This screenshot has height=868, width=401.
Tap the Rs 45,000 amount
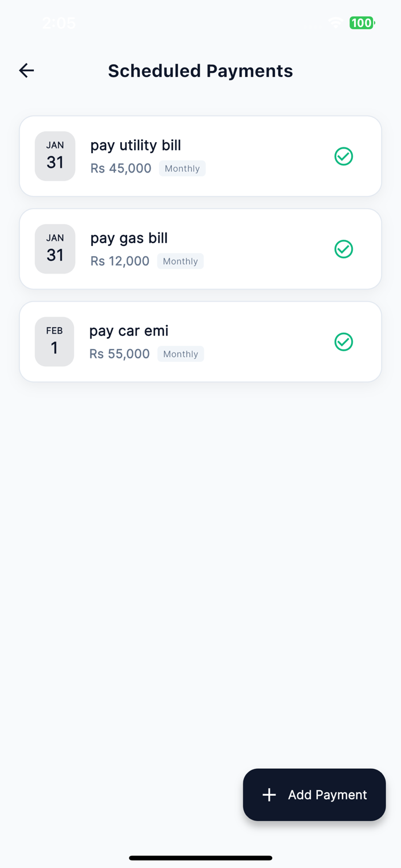[121, 169]
